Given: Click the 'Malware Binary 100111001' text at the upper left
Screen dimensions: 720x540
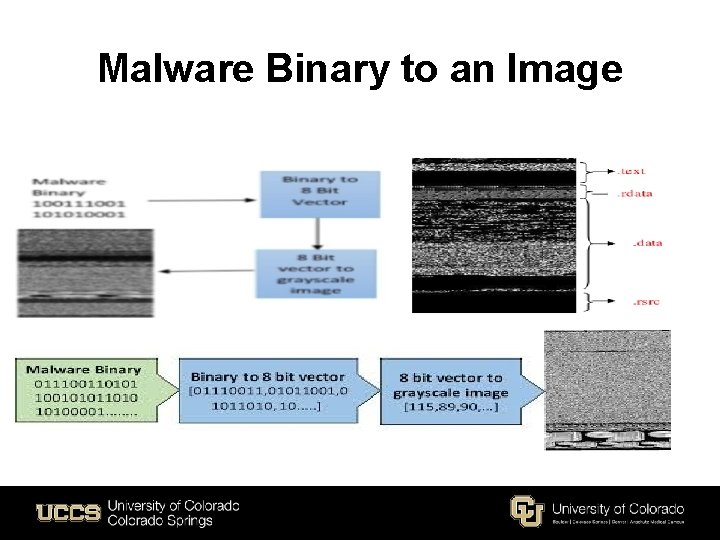Looking at the screenshot, I should 79,198.
